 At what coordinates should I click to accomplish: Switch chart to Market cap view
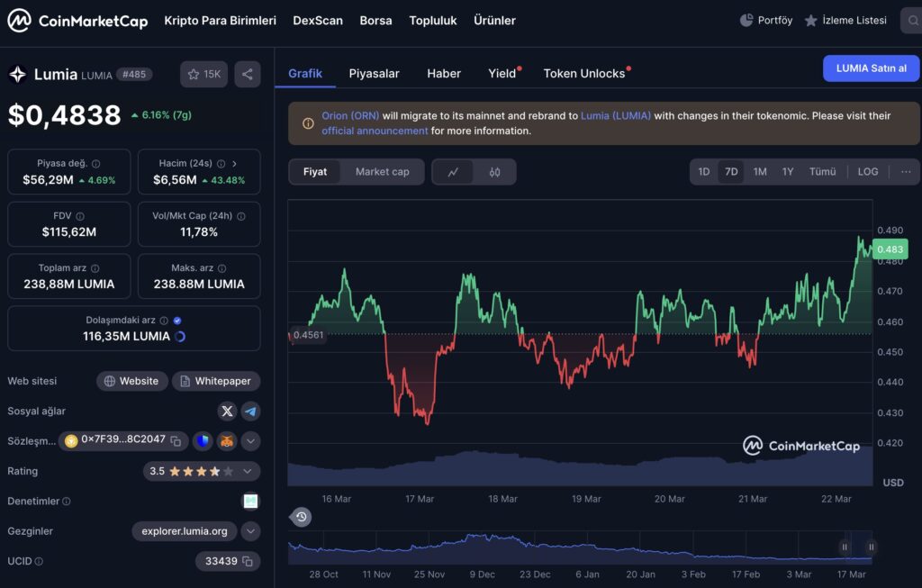coord(382,172)
